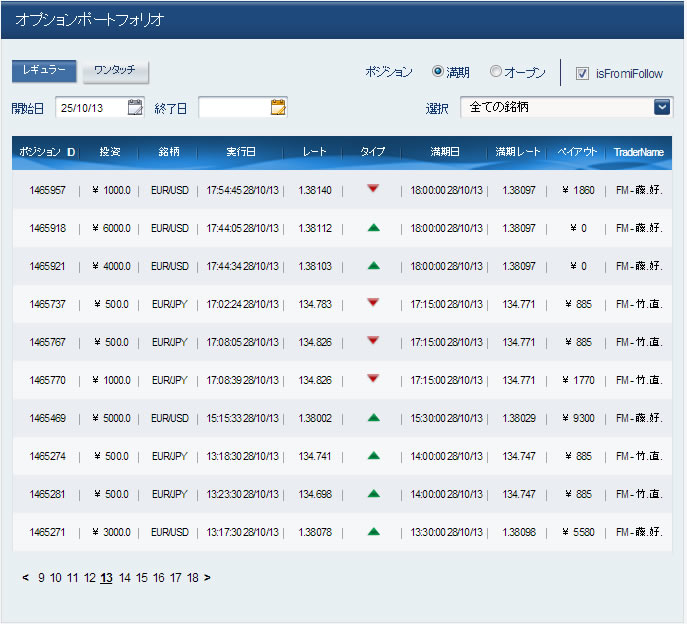Click payout ¥ 5580 cell
Viewport: 687px width, 624px height.
pos(578,532)
